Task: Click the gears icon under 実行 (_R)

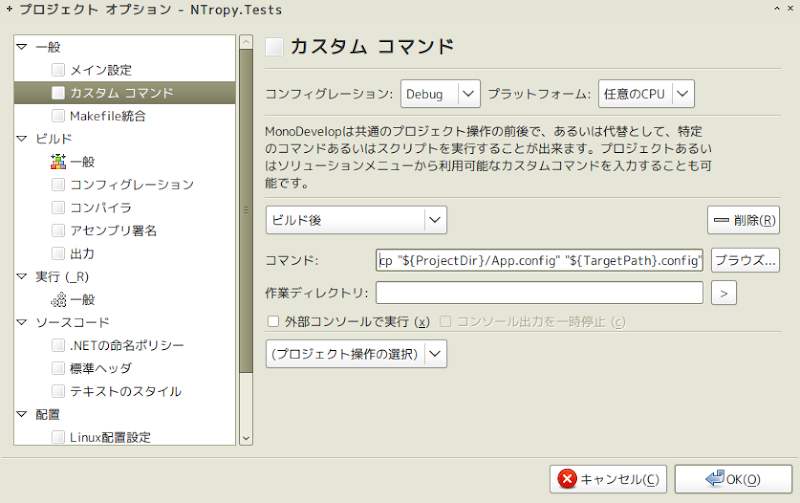Action: tap(58, 299)
